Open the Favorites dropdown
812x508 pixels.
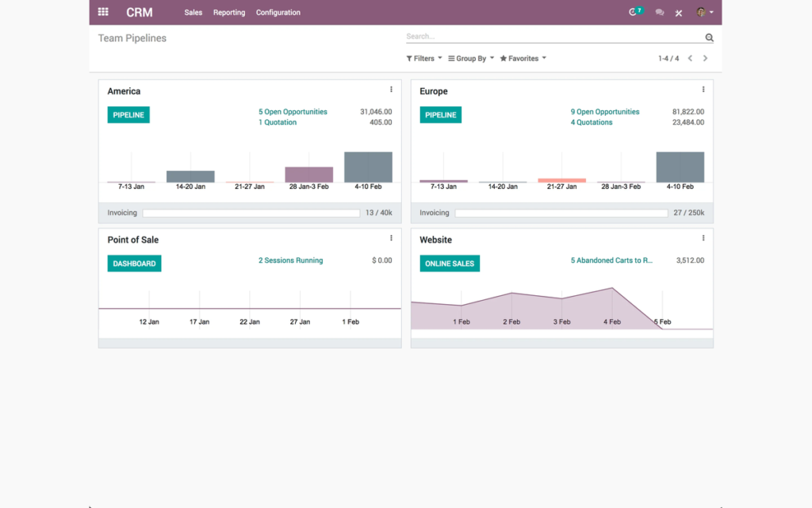tap(523, 59)
